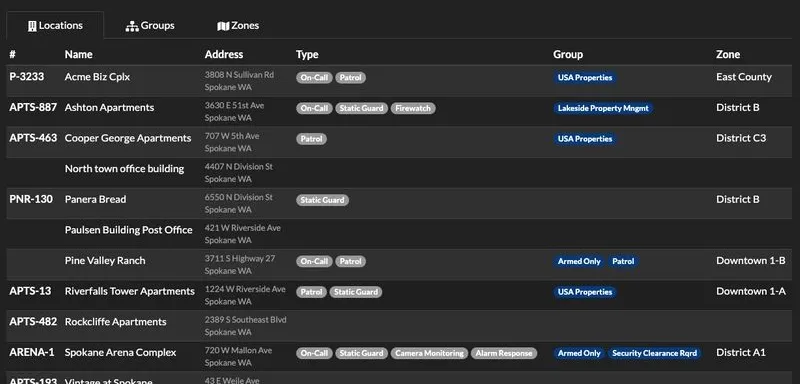The image size is (800, 384).
Task: Click Patrol tag in Acme Biz Cplx row
Action: point(351,78)
